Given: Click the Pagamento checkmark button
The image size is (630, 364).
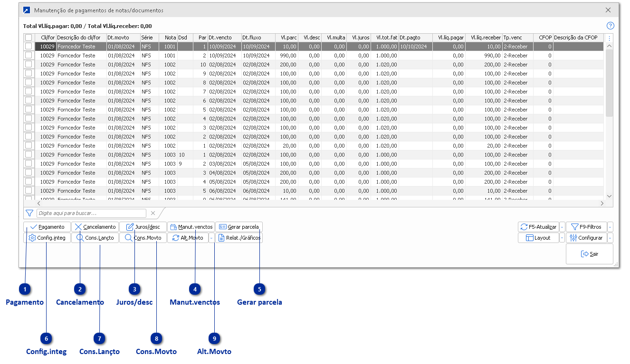Looking at the screenshot, I should click(47, 227).
